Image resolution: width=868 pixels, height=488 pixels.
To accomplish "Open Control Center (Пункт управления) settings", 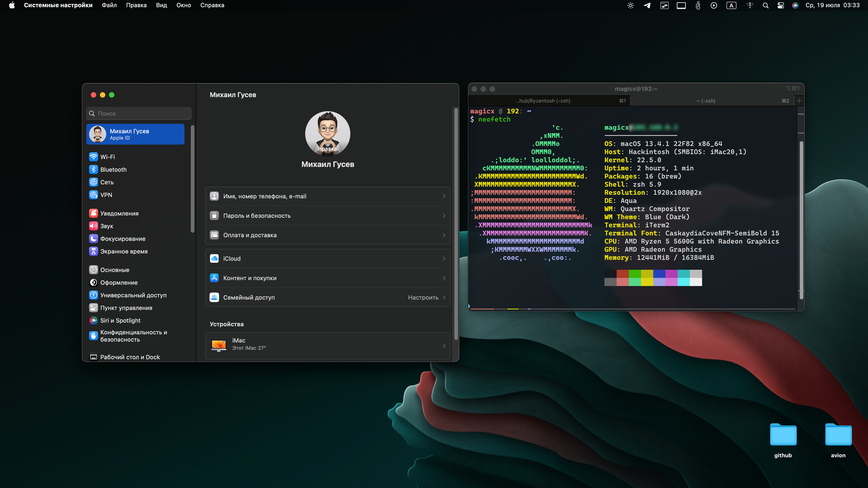I will click(x=126, y=308).
